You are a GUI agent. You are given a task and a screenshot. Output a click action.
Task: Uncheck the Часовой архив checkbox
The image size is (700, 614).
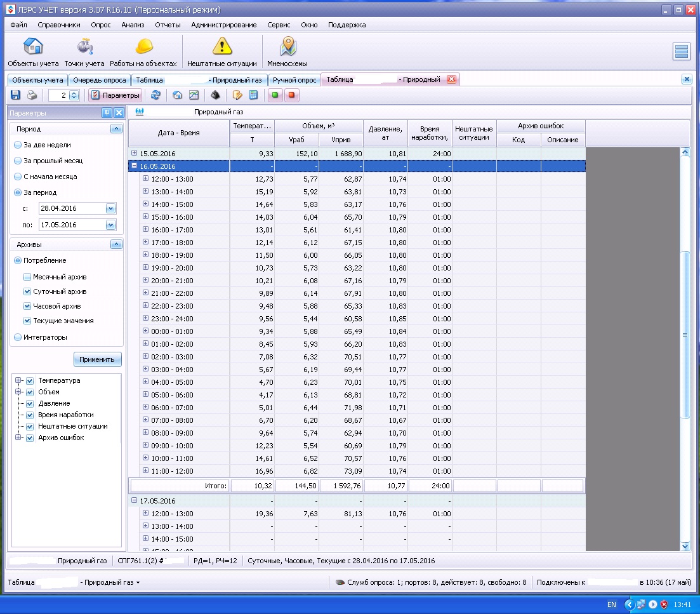(x=27, y=306)
